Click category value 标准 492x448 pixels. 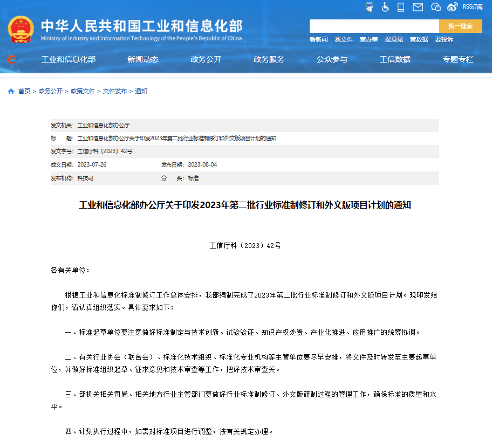coord(193,178)
